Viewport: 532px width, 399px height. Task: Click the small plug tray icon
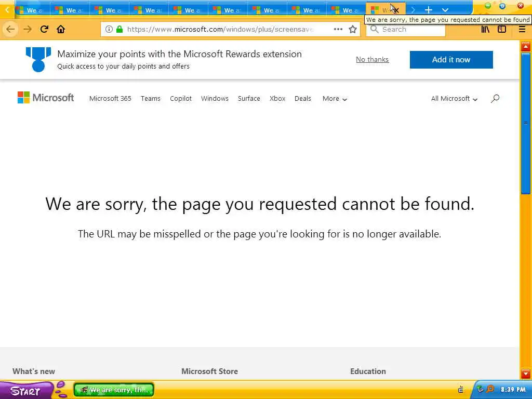pos(461,390)
